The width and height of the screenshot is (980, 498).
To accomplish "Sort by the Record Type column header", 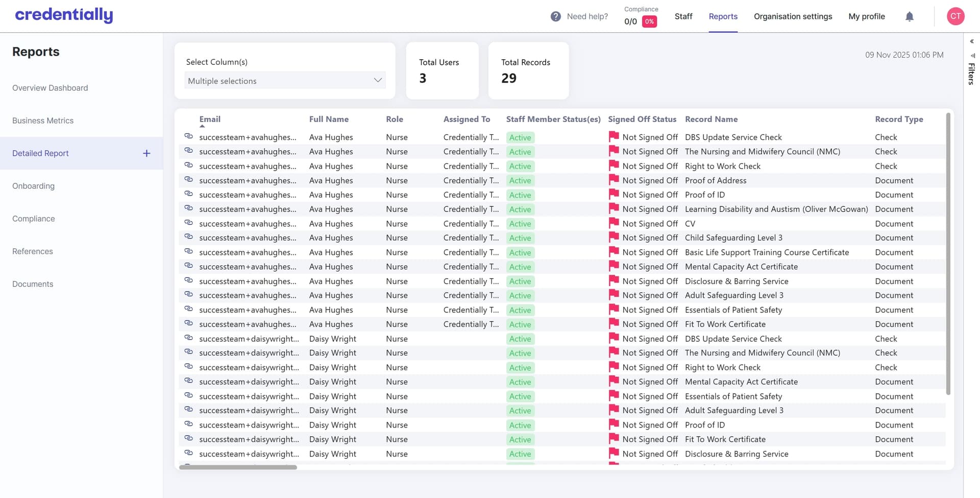I will (899, 119).
